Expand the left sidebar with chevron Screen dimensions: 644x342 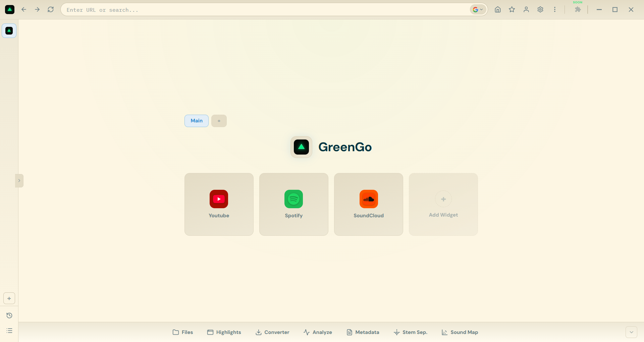tap(19, 181)
